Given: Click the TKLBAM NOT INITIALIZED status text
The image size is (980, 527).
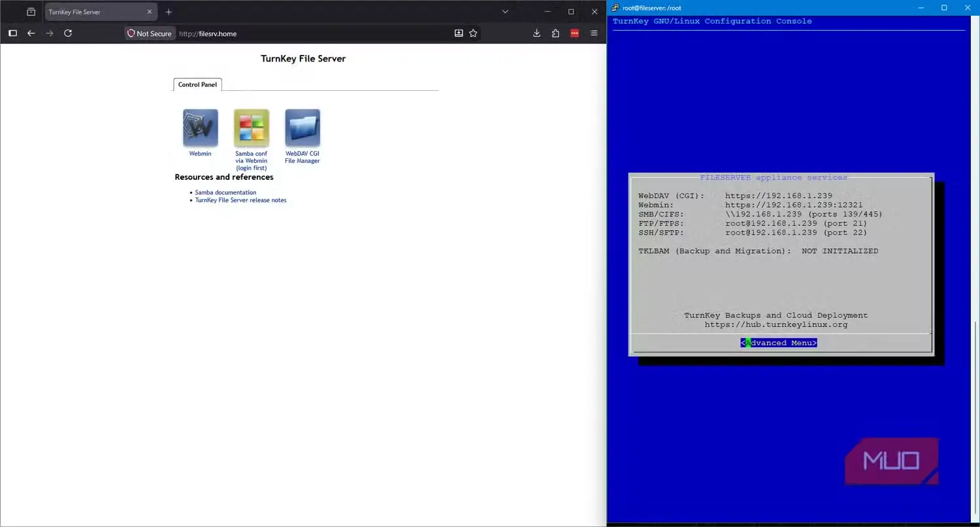Looking at the screenshot, I should (840, 251).
